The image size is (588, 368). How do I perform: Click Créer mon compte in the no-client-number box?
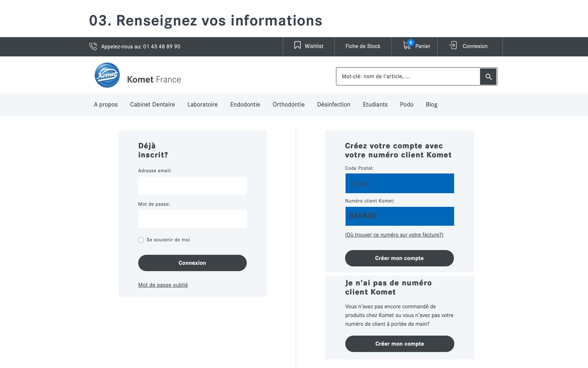[x=399, y=344]
